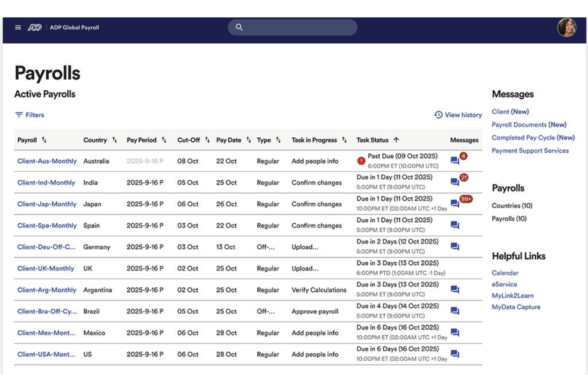Sort table by Cut-Off column
The image size is (588, 392).
pos(207,140)
